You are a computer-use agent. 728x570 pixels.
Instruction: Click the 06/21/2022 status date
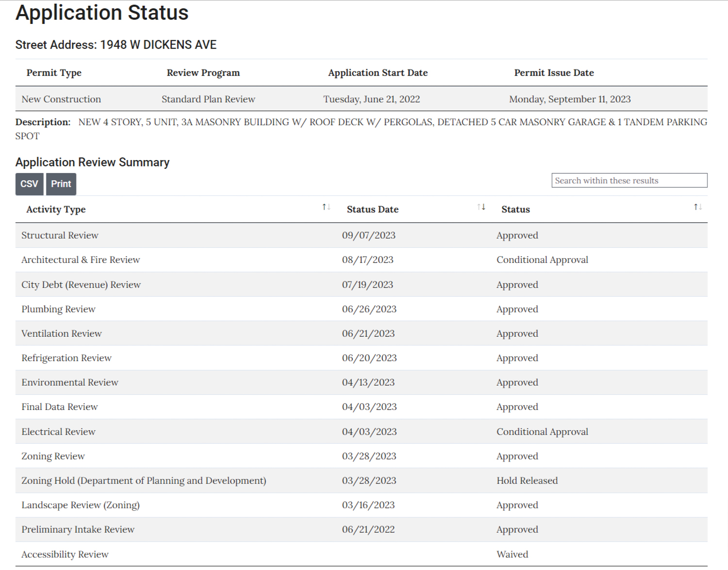(x=368, y=530)
